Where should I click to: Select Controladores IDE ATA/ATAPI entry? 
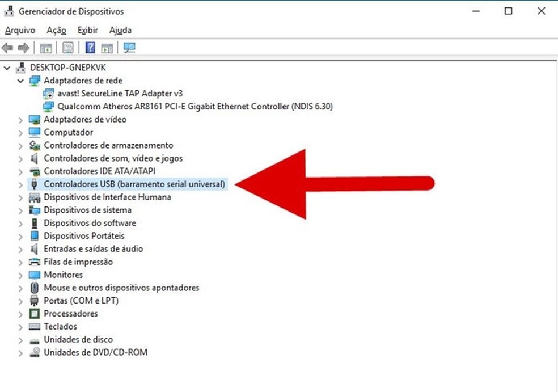tap(100, 171)
